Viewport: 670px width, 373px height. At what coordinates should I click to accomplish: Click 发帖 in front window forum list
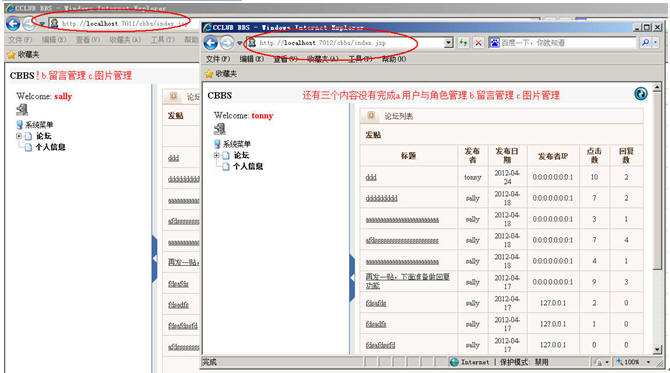373,135
